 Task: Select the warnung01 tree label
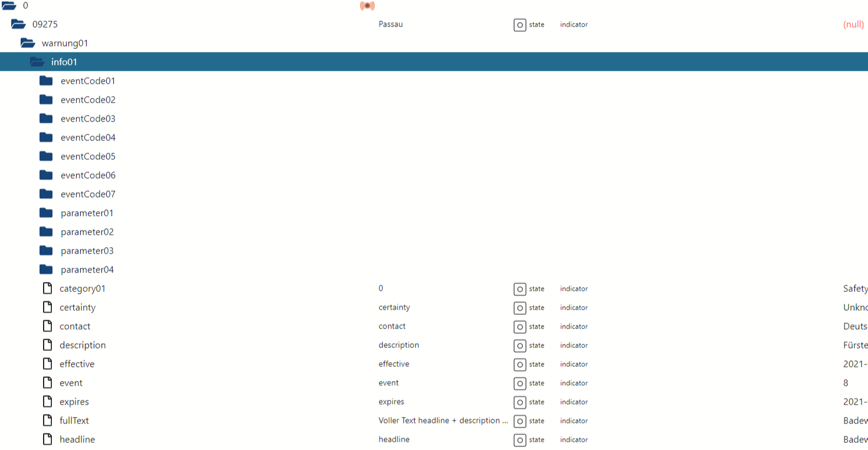pyautogui.click(x=65, y=43)
